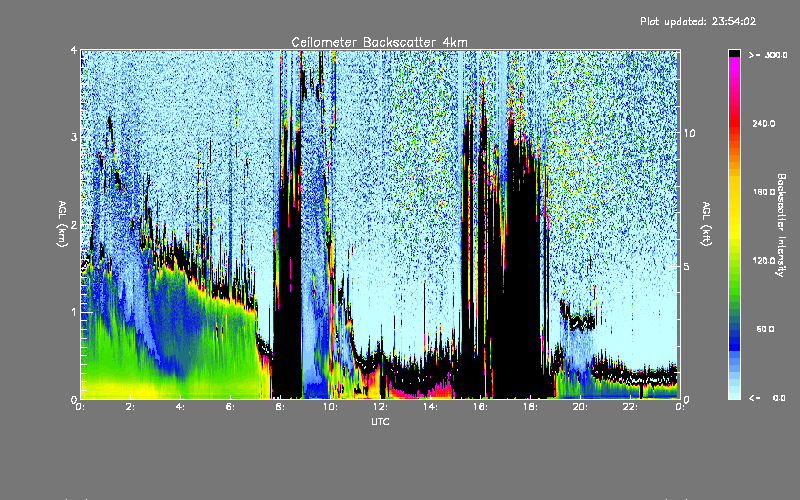Click the UTC x-axis label
The height and width of the screenshot is (500, 800).
click(x=380, y=421)
